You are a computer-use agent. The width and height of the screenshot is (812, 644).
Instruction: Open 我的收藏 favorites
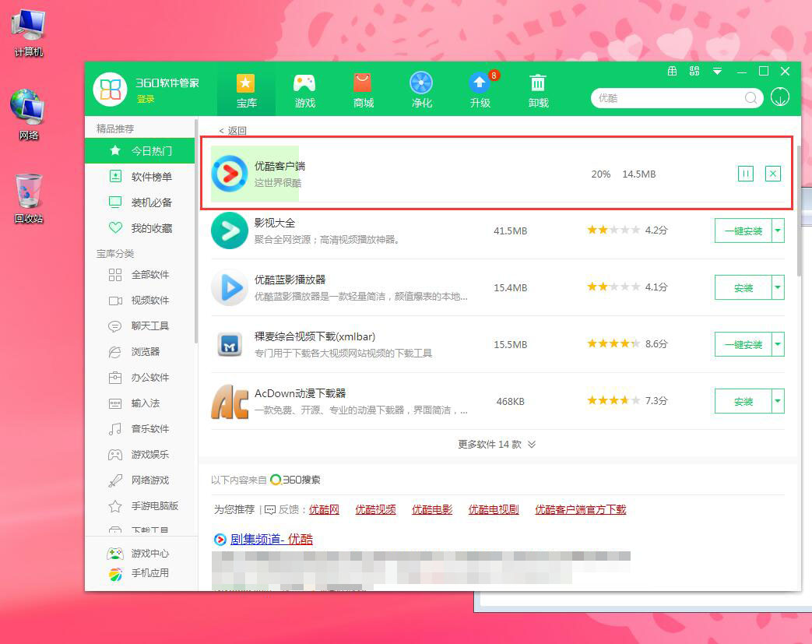click(140, 228)
